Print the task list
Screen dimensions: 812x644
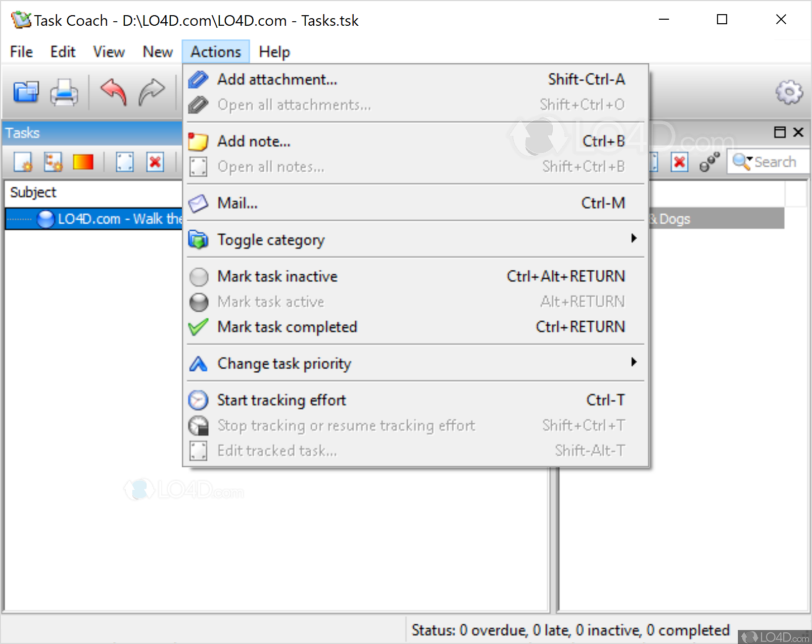[x=64, y=92]
